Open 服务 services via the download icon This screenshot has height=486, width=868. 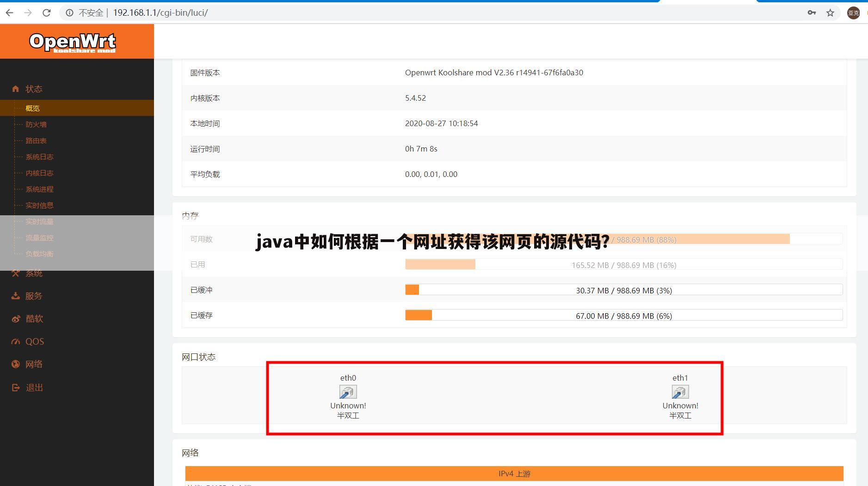click(15, 296)
